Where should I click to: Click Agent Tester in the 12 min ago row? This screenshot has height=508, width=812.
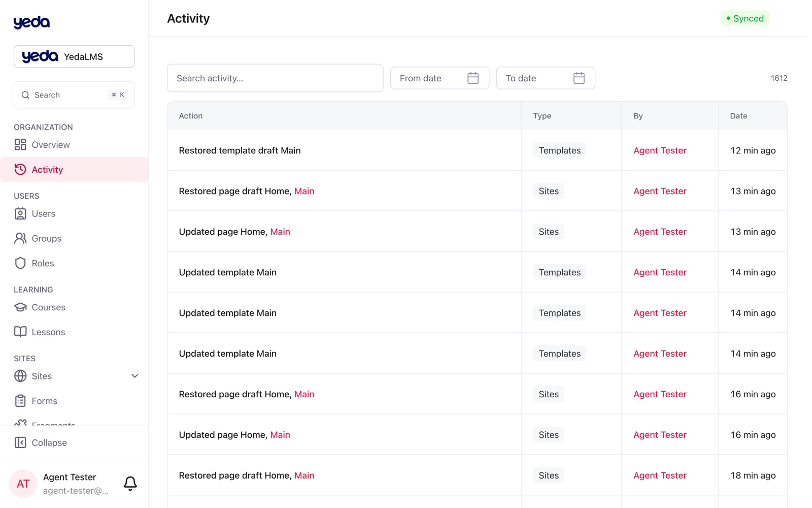pyautogui.click(x=660, y=150)
